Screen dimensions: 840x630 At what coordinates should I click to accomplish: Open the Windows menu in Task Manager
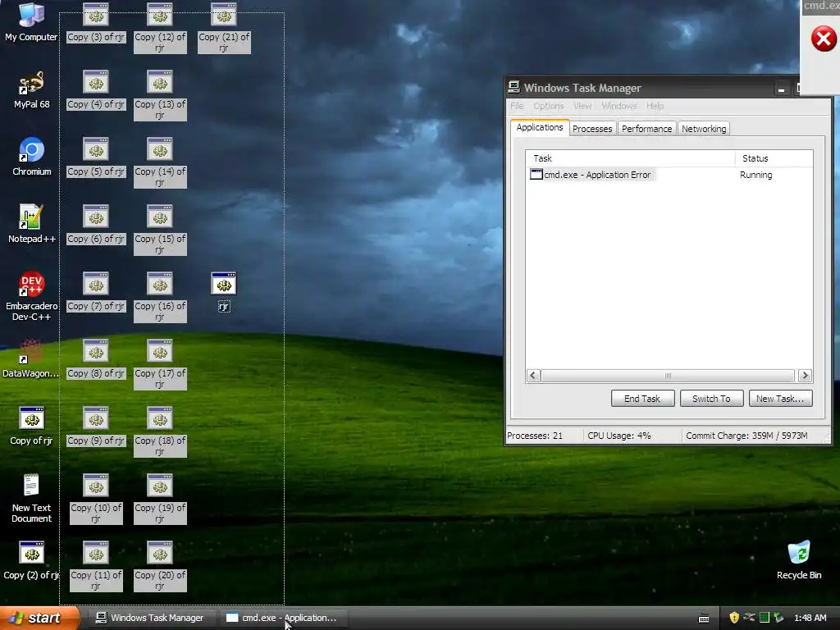(619, 106)
